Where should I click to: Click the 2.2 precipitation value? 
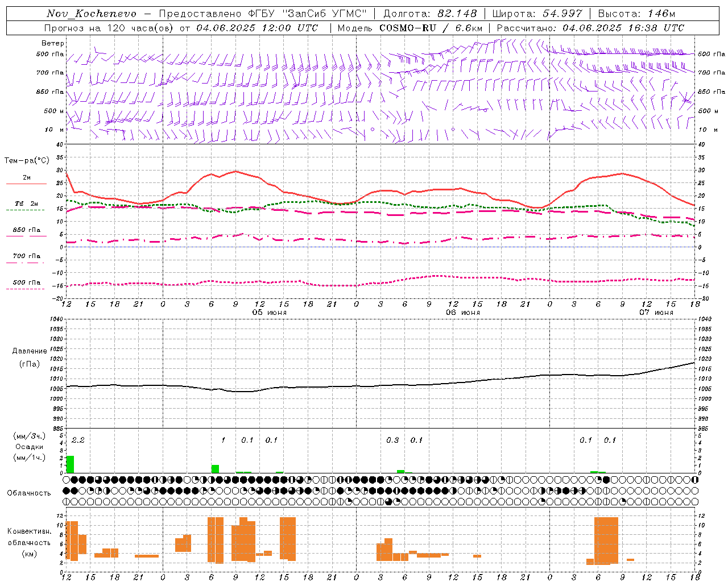(x=78, y=440)
